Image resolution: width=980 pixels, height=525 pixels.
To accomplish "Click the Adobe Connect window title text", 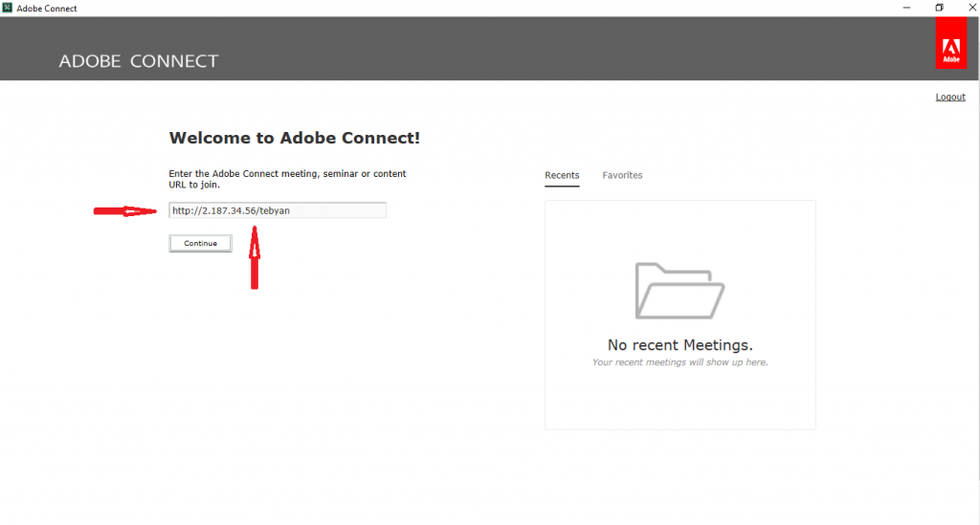I will pos(47,8).
